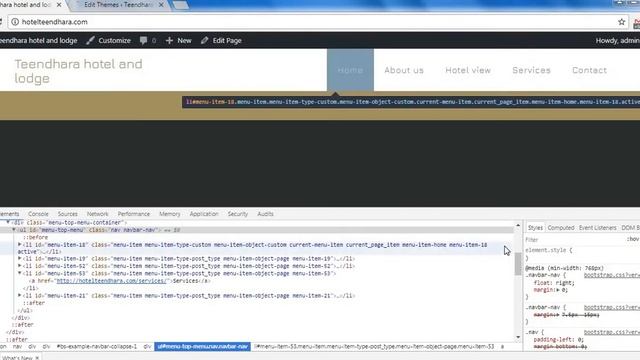The width and height of the screenshot is (640, 360).
Task: Open the Memory tab in DevTools
Action: [x=170, y=214]
